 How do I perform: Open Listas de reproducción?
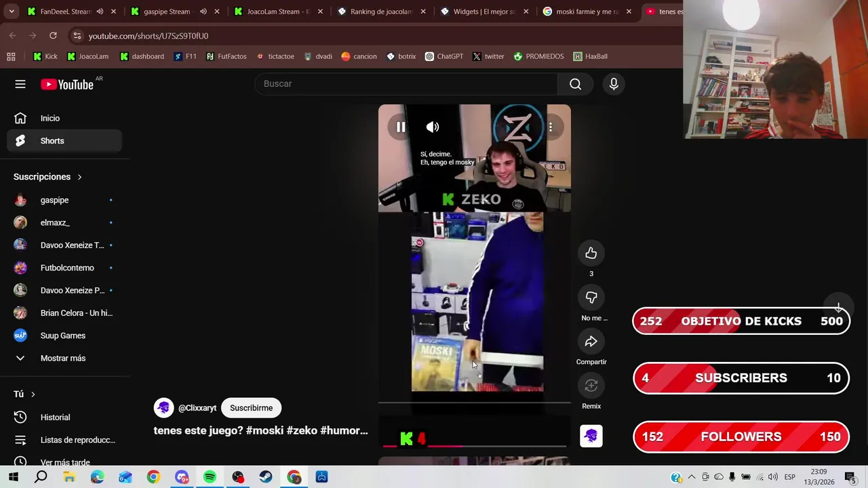coord(65,440)
